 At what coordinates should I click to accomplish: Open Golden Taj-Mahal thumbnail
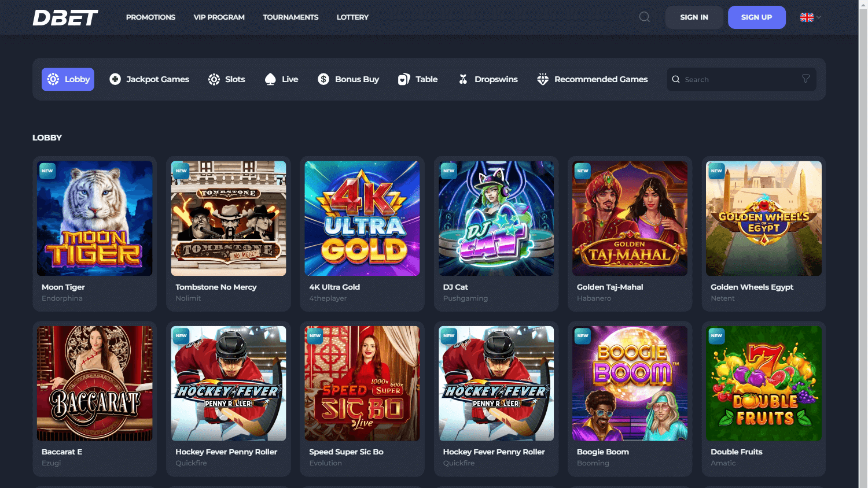(630, 218)
